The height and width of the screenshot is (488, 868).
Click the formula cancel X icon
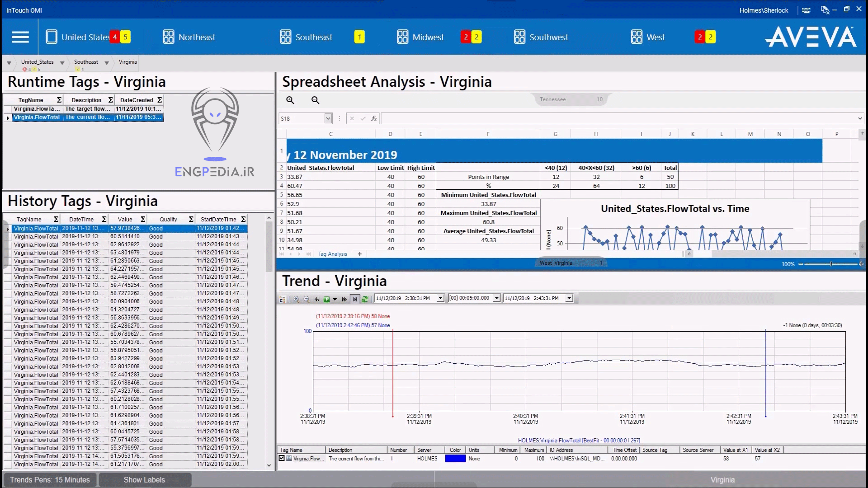pos(352,118)
